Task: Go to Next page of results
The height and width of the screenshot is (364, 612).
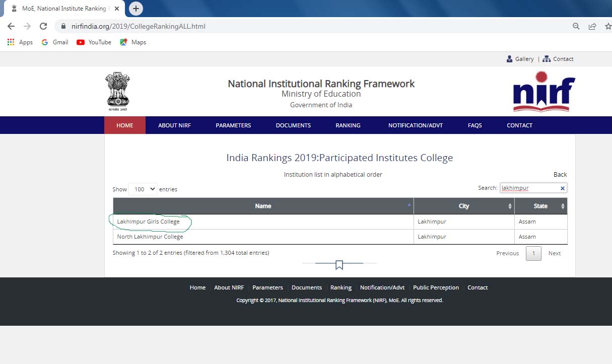Action: point(554,253)
